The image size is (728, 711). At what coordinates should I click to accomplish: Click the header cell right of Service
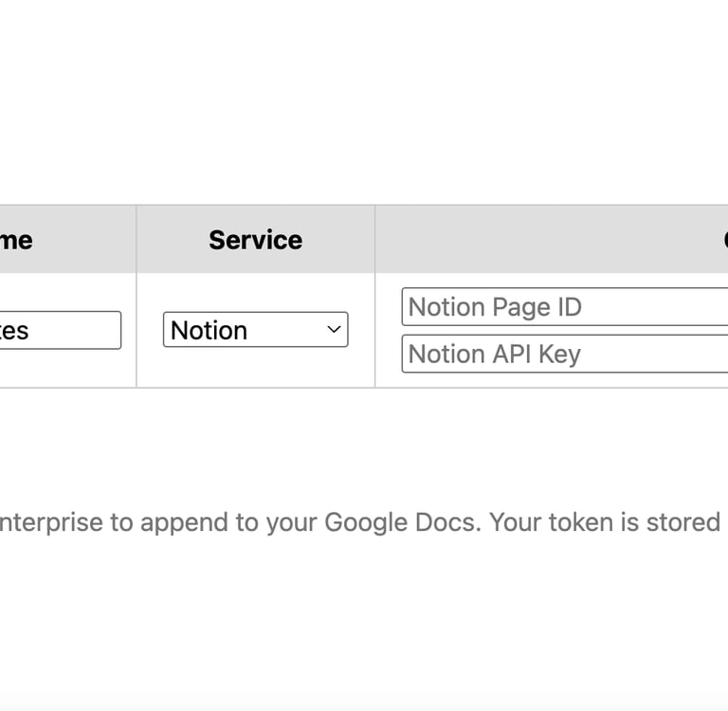[x=551, y=240]
